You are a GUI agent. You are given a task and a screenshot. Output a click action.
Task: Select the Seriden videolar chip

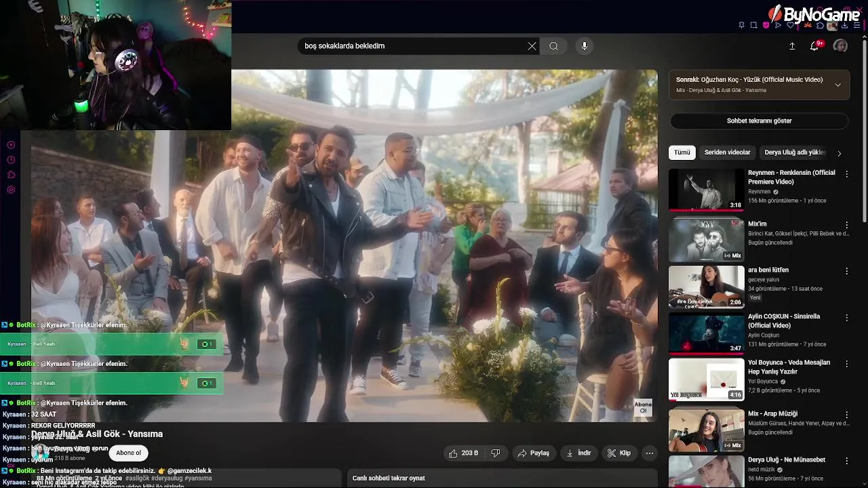coord(728,152)
